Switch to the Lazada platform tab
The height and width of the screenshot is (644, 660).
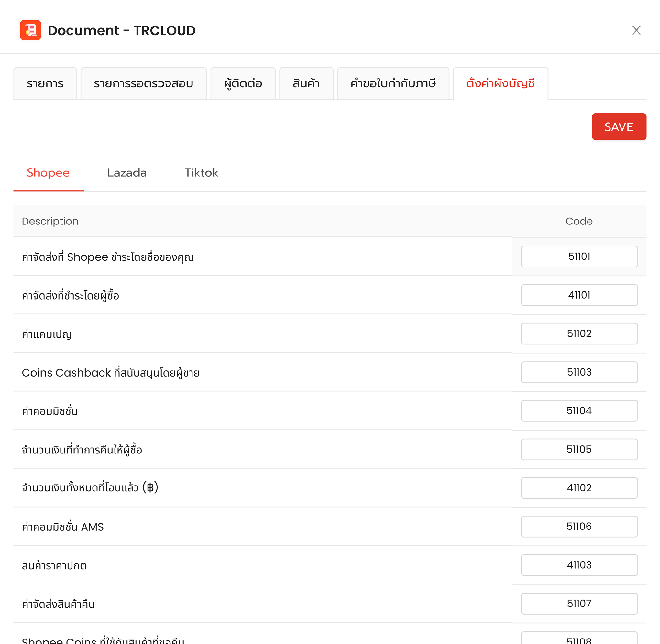127,172
